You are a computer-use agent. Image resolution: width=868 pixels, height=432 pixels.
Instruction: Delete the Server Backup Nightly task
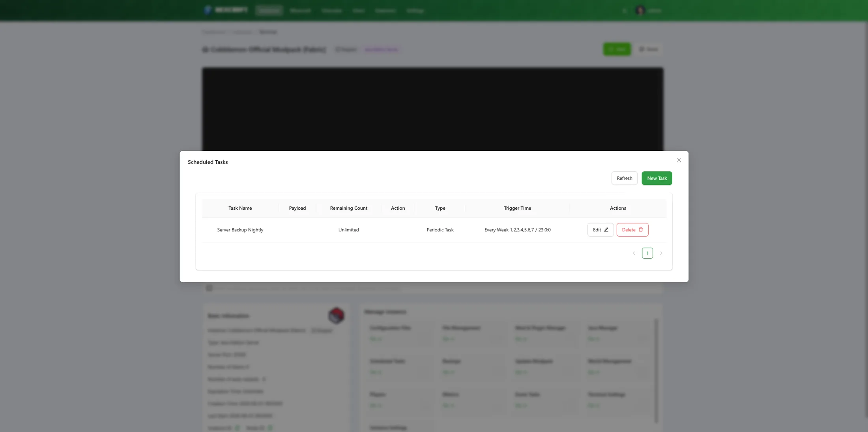pyautogui.click(x=632, y=230)
